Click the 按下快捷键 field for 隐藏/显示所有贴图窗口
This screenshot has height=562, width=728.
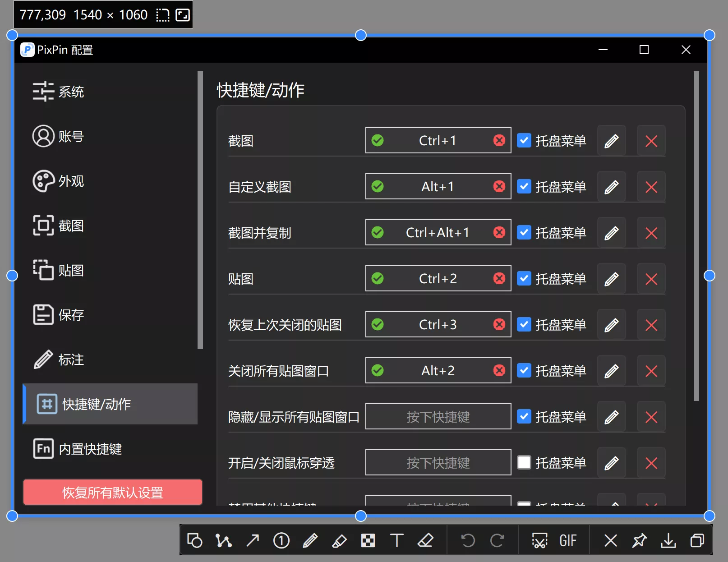coord(438,416)
